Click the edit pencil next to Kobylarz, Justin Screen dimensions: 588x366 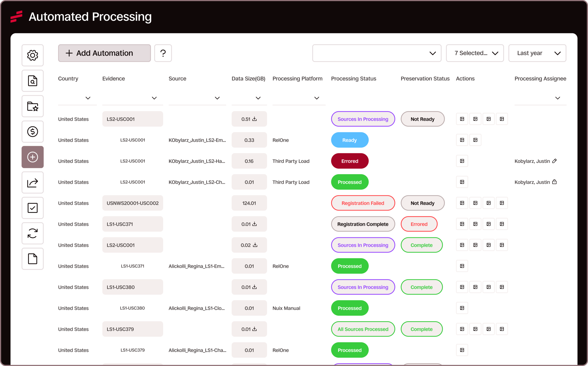[x=554, y=161]
